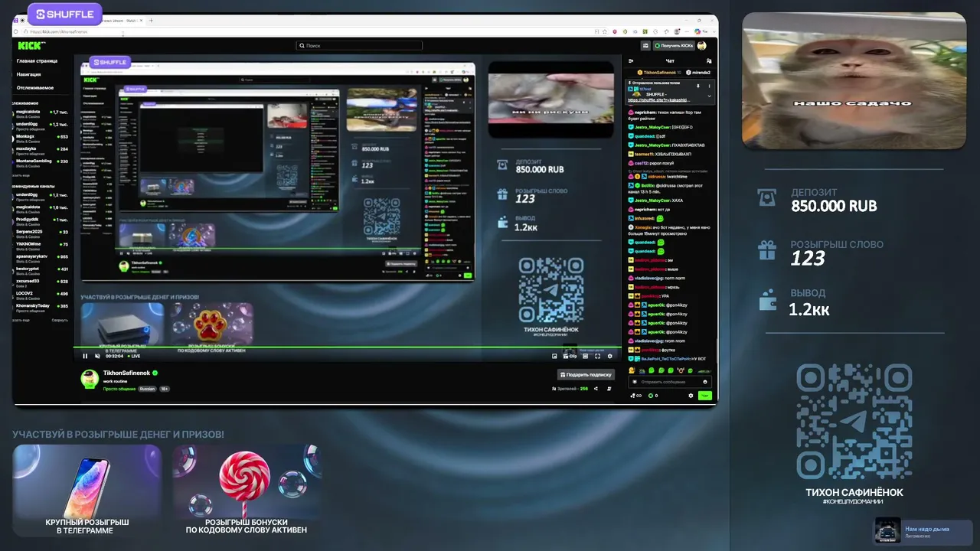
Task: Click the TikhonSafinenok channel name
Action: tap(126, 373)
